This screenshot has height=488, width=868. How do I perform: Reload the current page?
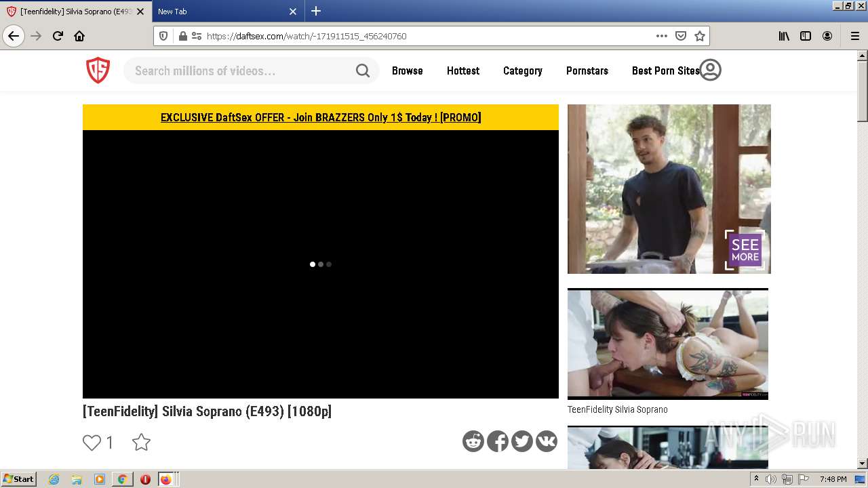(x=58, y=36)
